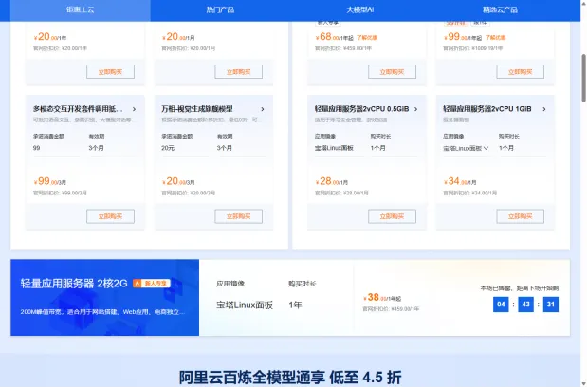The image size is (588, 388).
Task: Click the ¥38 price in flash-sale banner
Action: click(x=382, y=298)
